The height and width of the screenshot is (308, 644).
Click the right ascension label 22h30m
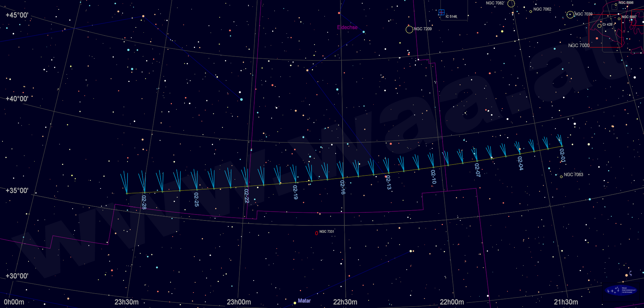(345, 302)
